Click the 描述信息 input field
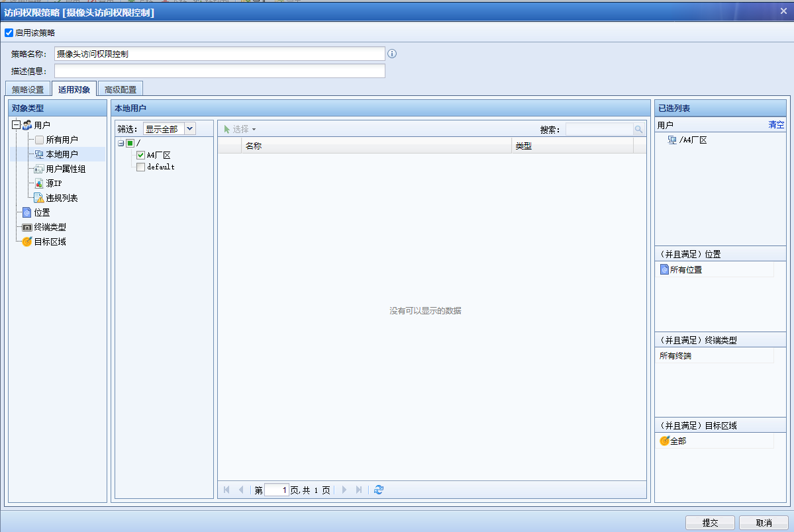The image size is (794, 532). [219, 71]
